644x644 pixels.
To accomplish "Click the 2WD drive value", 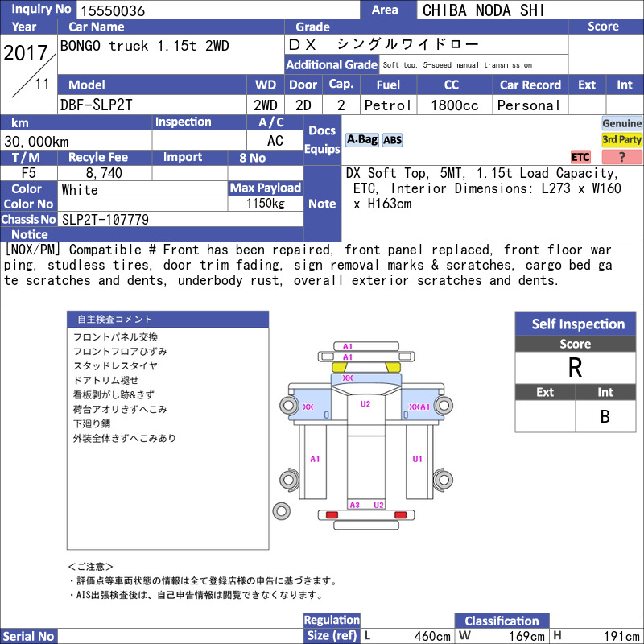I will pos(266,105).
